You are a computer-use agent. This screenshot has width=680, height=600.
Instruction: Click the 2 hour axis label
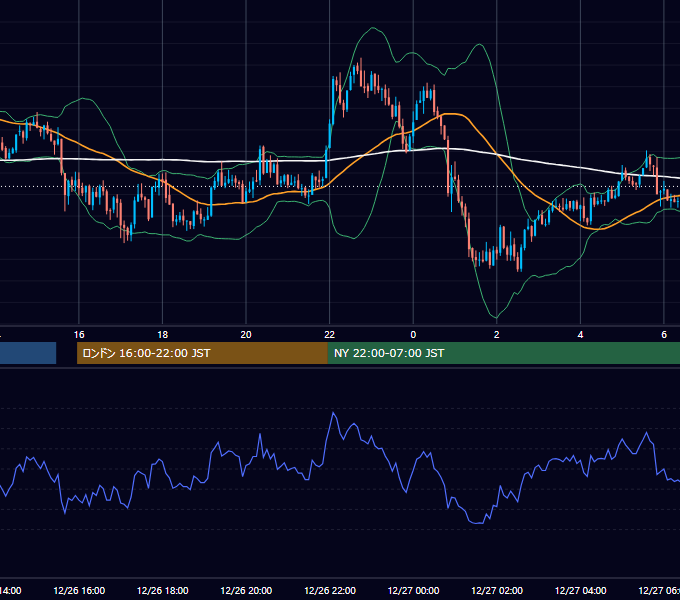[497, 335]
